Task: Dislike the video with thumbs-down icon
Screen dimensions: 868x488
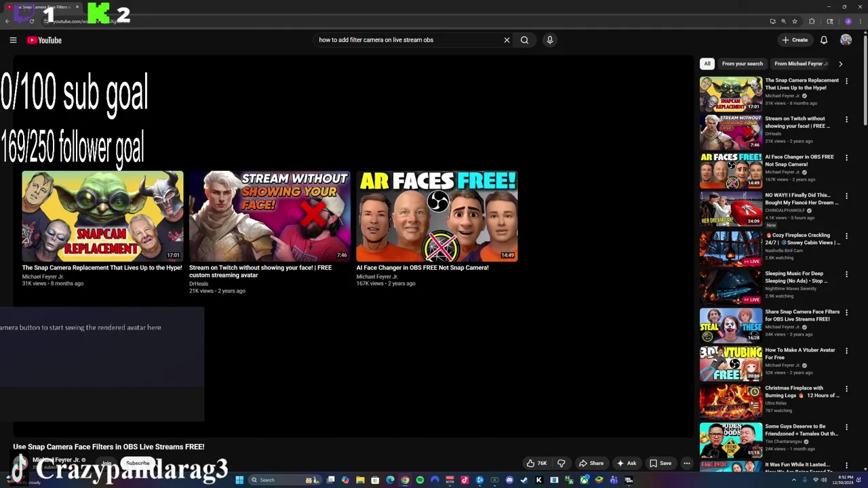Action: [x=561, y=464]
